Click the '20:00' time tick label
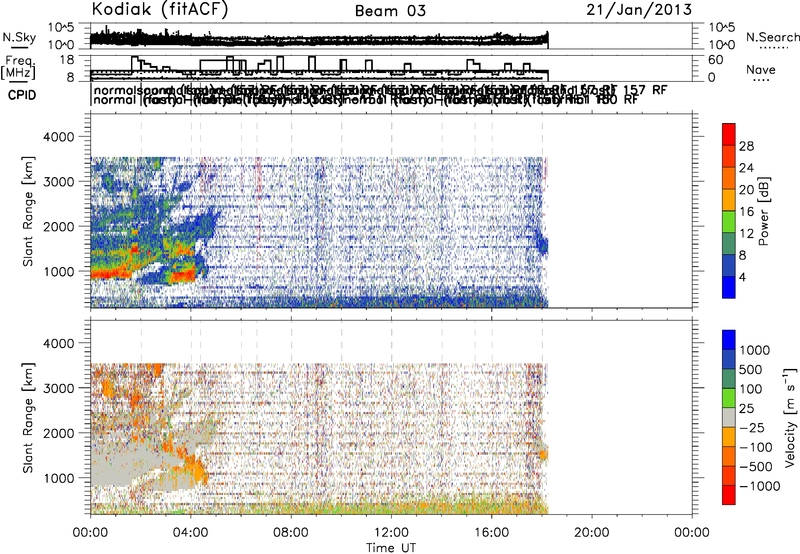 coord(592,533)
